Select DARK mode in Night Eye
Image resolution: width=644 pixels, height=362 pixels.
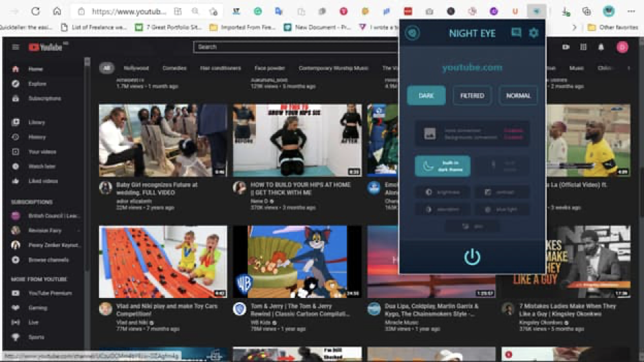pyautogui.click(x=426, y=96)
